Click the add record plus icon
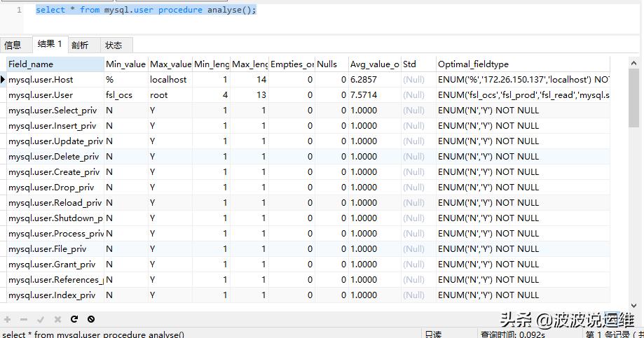The image size is (644, 338). [x=8, y=319]
